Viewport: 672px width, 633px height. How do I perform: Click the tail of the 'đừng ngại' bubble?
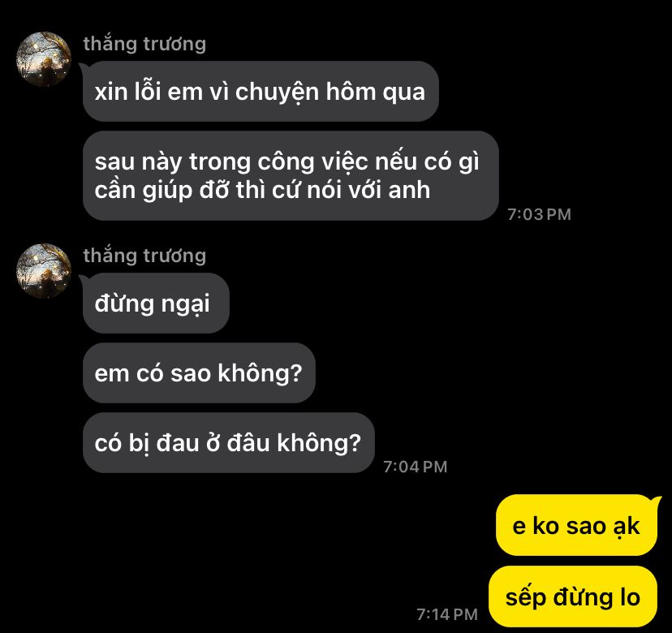click(x=84, y=278)
